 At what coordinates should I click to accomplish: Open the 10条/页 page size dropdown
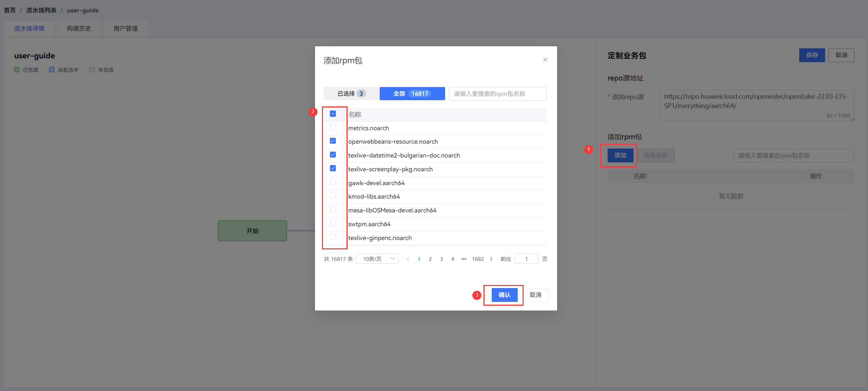coord(377,259)
